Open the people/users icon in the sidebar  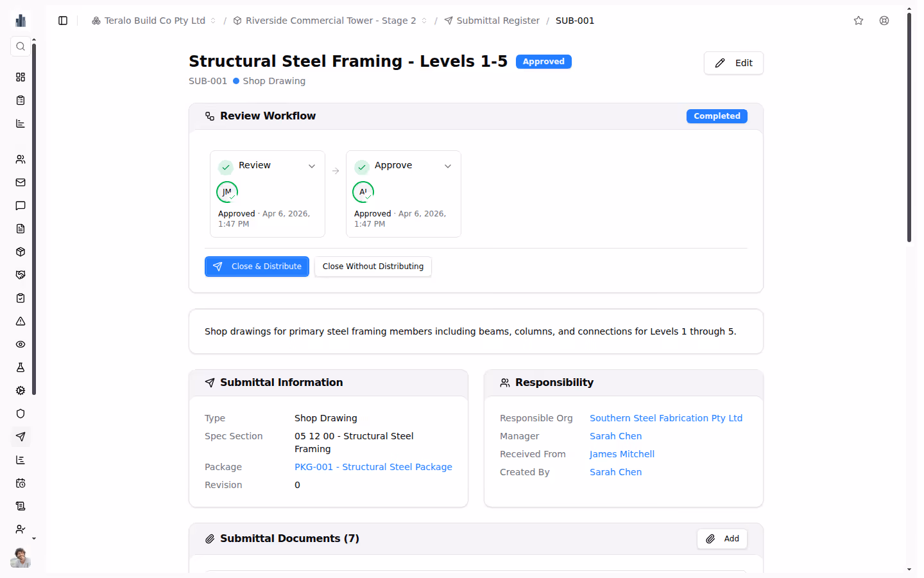21,159
